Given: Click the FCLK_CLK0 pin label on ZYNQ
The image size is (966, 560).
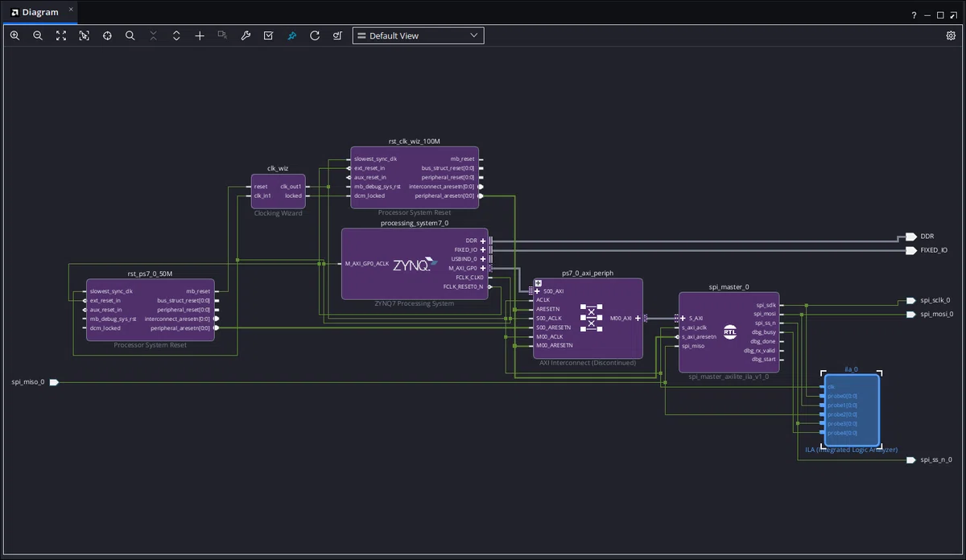Looking at the screenshot, I should (x=469, y=277).
